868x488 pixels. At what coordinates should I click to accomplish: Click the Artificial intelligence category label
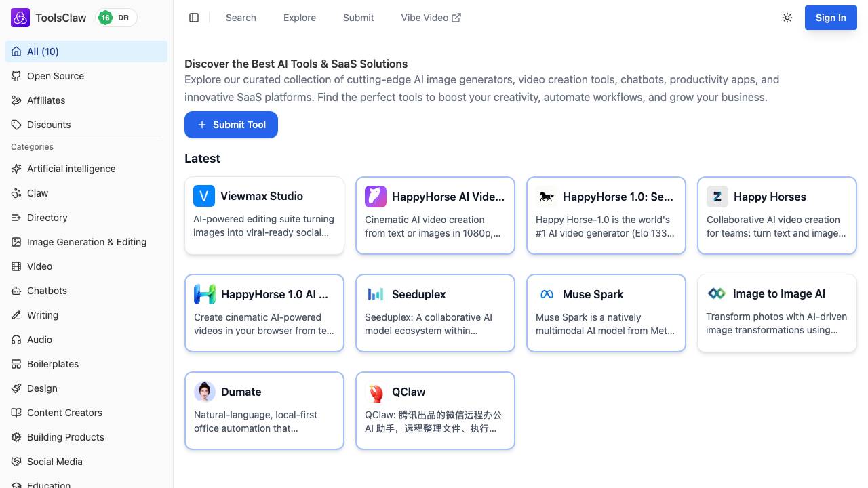pyautogui.click(x=71, y=169)
